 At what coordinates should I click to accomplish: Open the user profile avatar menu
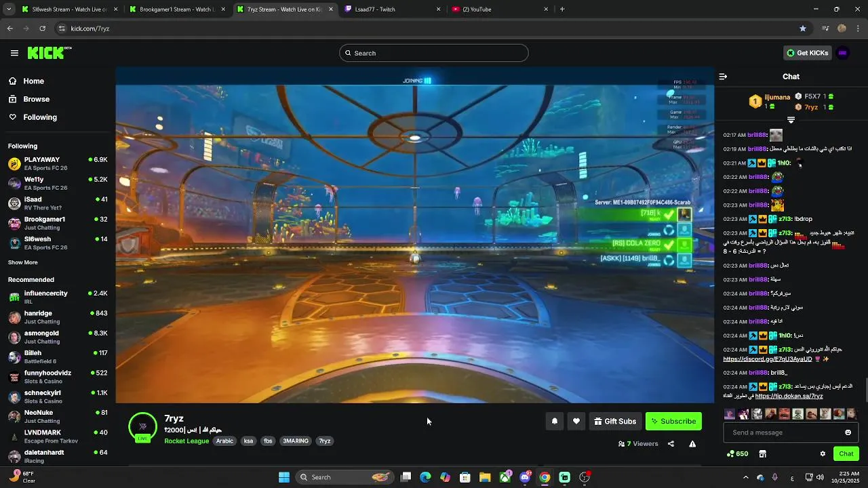[x=843, y=53]
